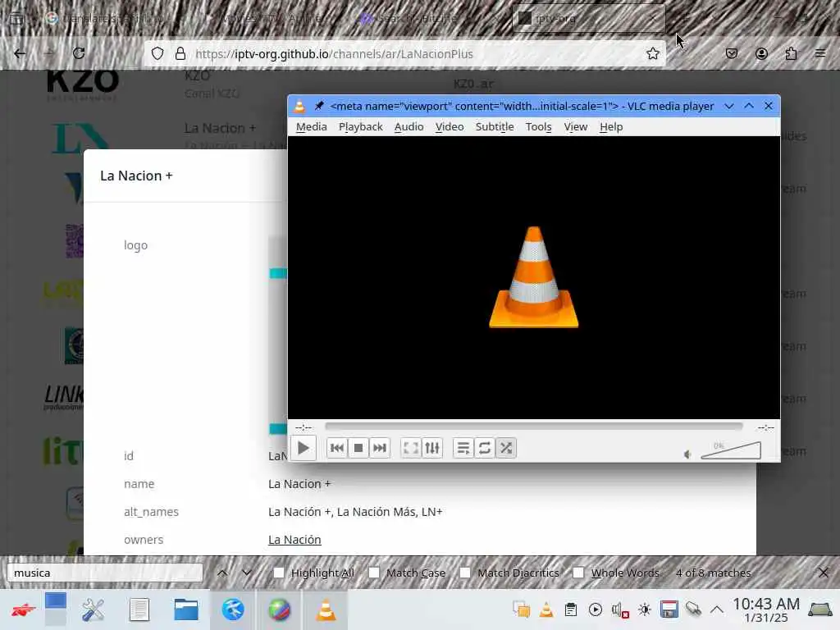View site security padlock info
This screenshot has height=630, width=840.
[180, 53]
